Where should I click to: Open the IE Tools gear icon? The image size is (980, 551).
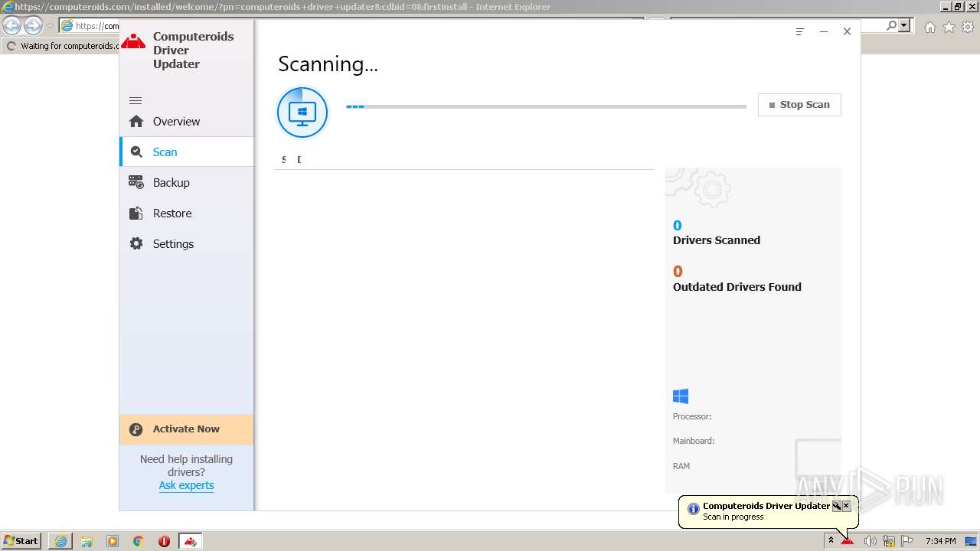click(968, 27)
